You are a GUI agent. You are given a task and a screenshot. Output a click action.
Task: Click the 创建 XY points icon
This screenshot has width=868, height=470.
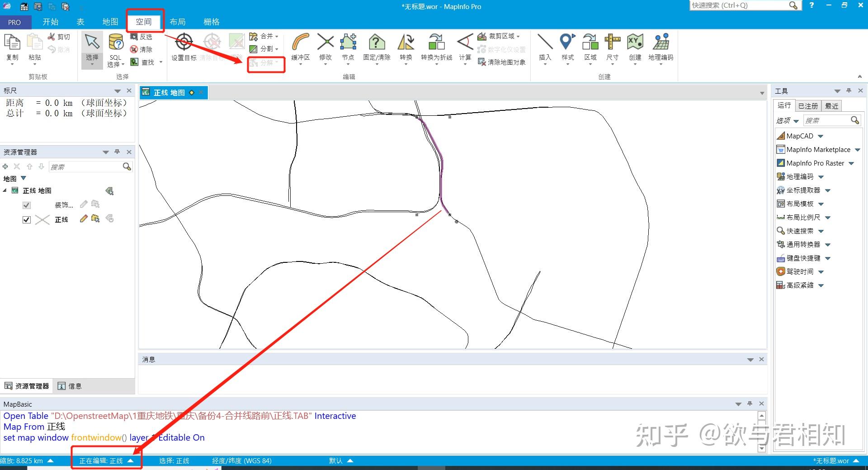[635, 42]
